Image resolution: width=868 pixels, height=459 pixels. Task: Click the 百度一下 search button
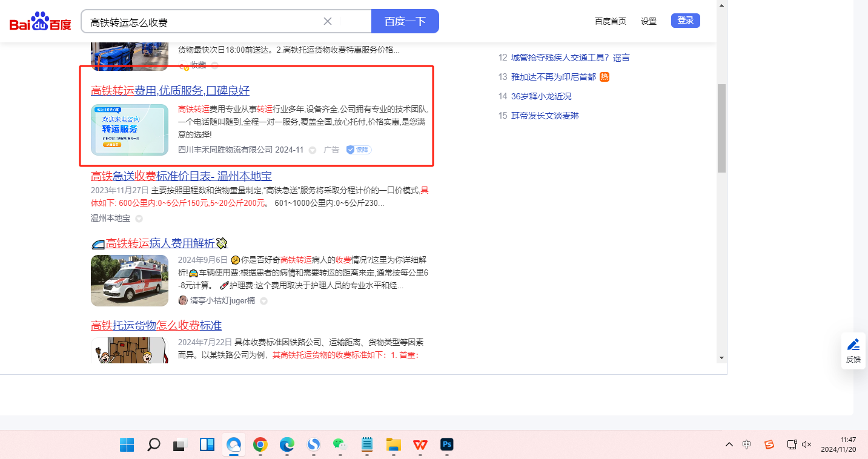click(x=405, y=21)
